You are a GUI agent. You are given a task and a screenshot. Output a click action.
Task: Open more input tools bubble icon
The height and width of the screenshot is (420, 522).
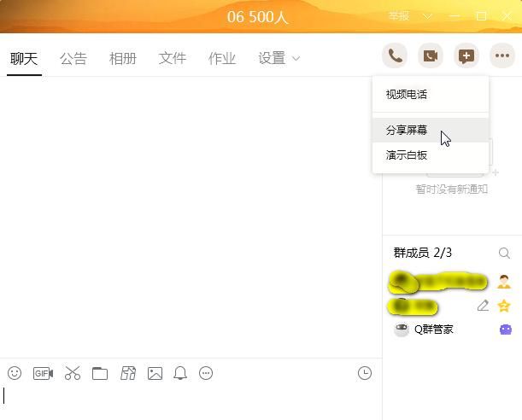pos(206,373)
